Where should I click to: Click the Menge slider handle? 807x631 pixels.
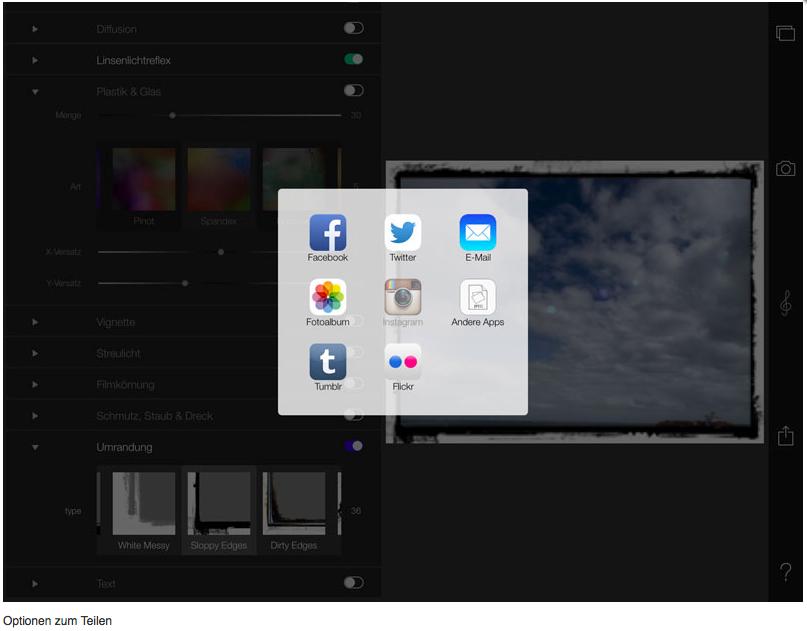[x=172, y=115]
